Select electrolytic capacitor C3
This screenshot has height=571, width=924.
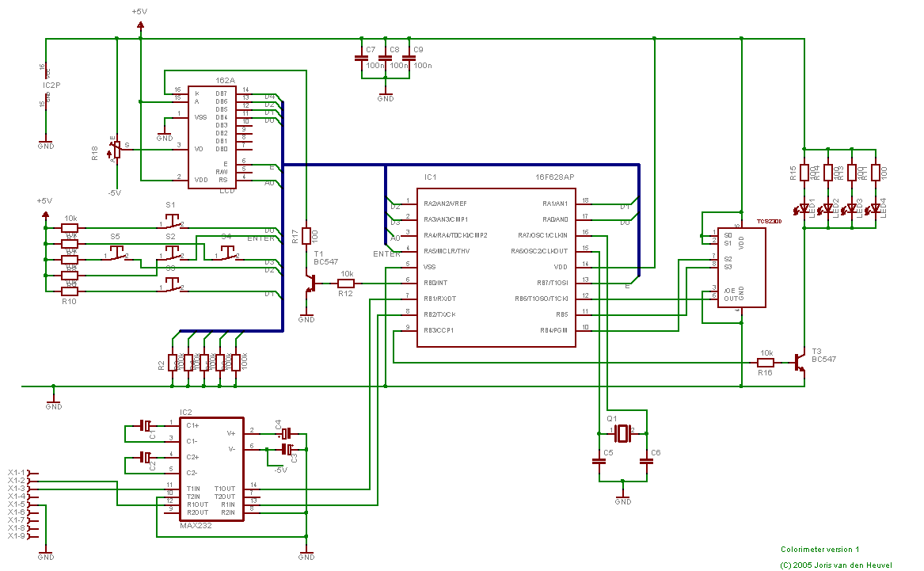pos(287,449)
